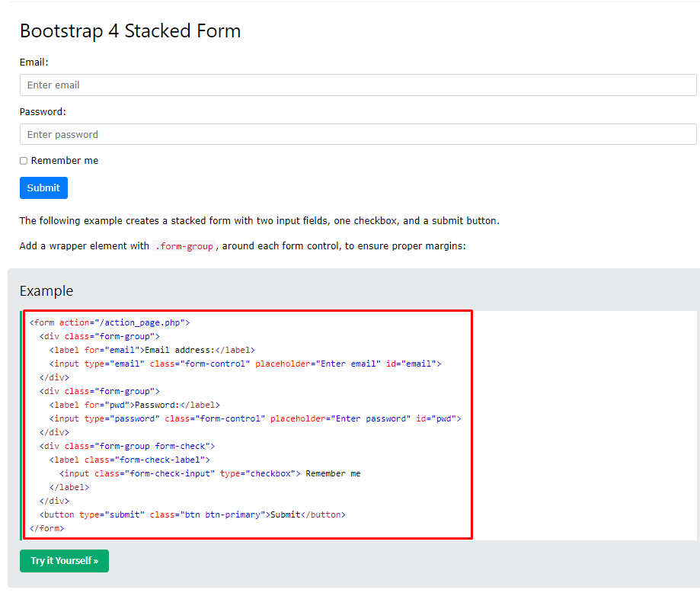Click the Password: label

[x=43, y=112]
